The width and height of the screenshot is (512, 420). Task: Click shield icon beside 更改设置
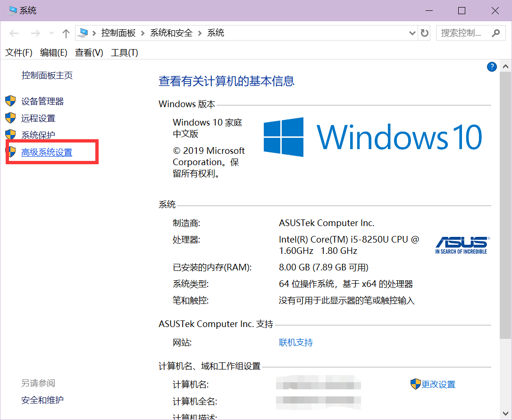click(x=415, y=384)
